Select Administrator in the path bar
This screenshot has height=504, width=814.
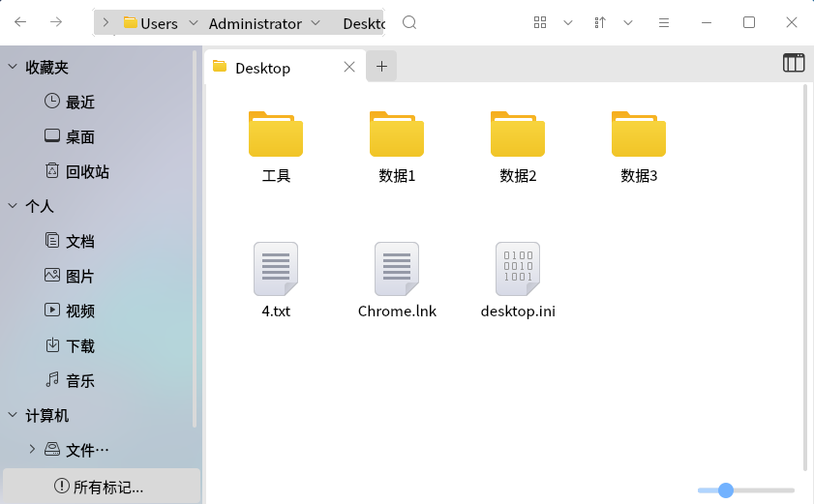tap(256, 23)
